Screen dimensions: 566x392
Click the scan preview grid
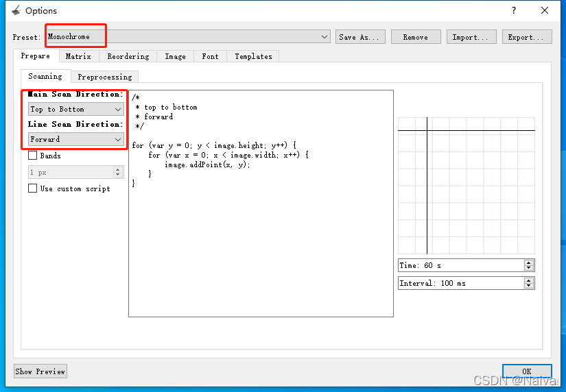coord(467,186)
